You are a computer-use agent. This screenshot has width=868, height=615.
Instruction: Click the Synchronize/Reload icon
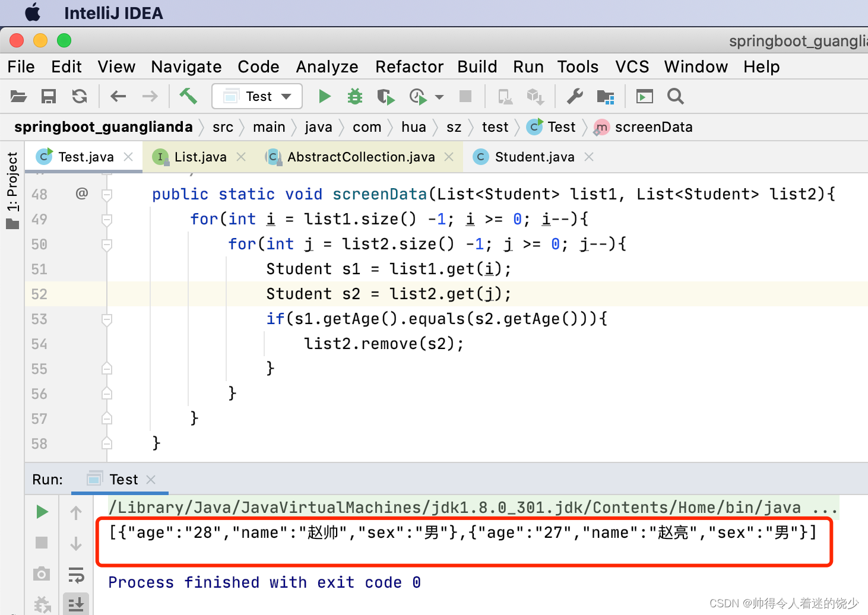[x=80, y=96]
